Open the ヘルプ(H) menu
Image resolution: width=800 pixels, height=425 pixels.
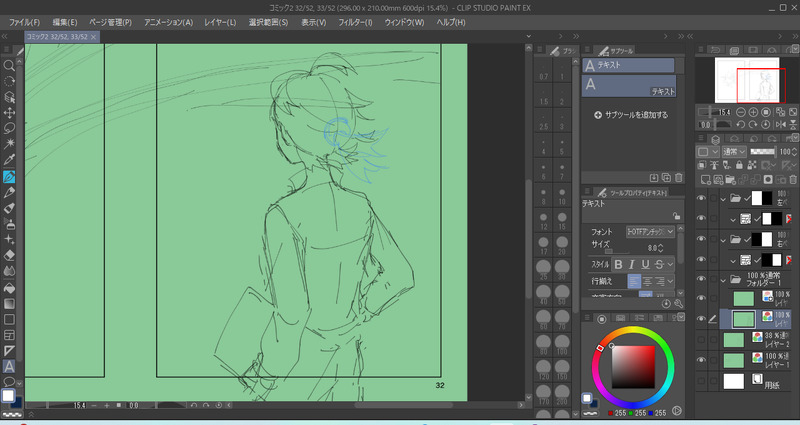point(451,22)
